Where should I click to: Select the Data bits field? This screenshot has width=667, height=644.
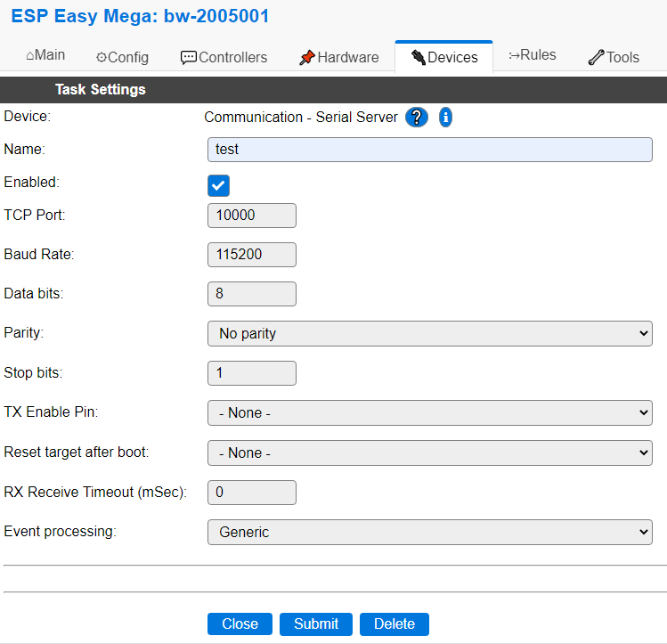252,294
